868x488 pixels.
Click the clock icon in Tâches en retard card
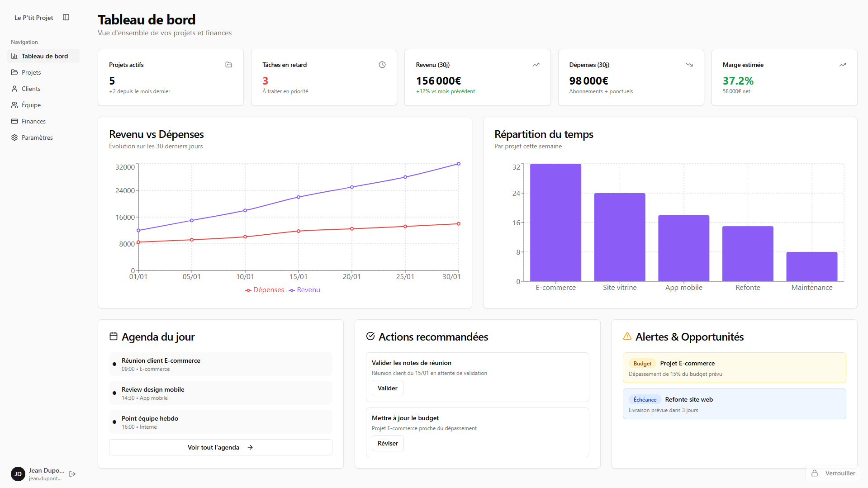(382, 65)
